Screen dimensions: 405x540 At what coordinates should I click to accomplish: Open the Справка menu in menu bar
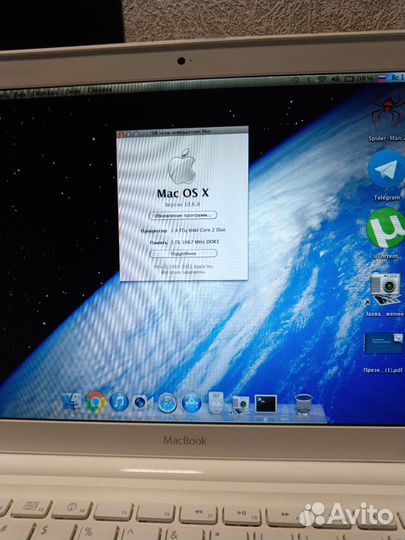click(x=100, y=91)
